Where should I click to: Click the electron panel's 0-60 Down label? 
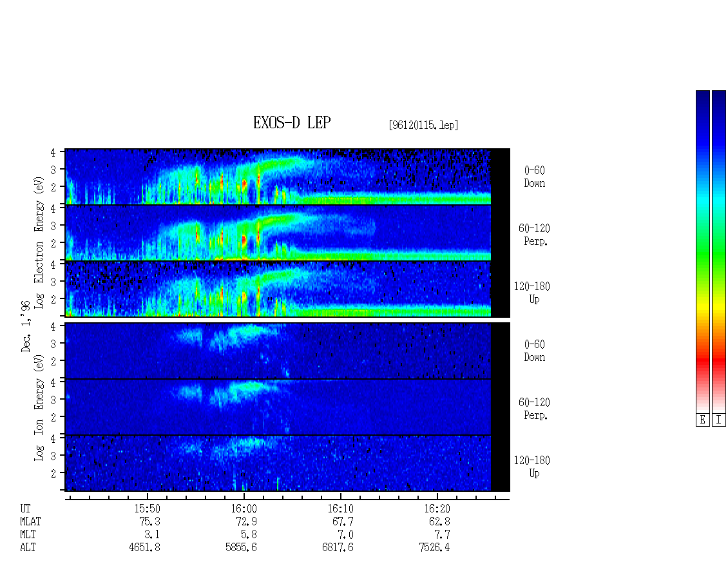[x=534, y=177]
